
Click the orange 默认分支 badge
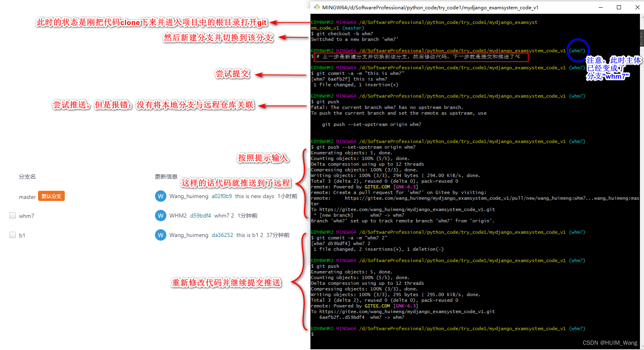coord(51,196)
